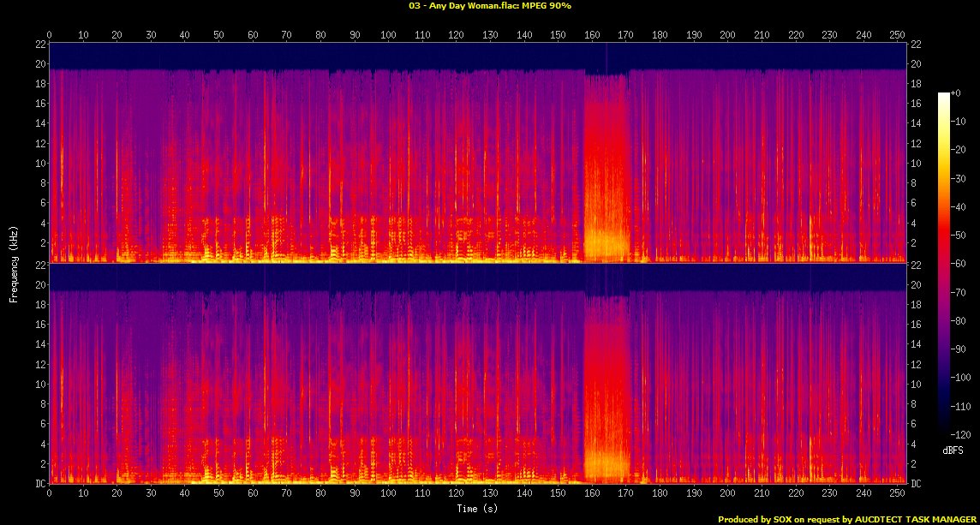Click the bright burst in the lower channel spectrogram
This screenshot has height=525, width=980.
607,394
